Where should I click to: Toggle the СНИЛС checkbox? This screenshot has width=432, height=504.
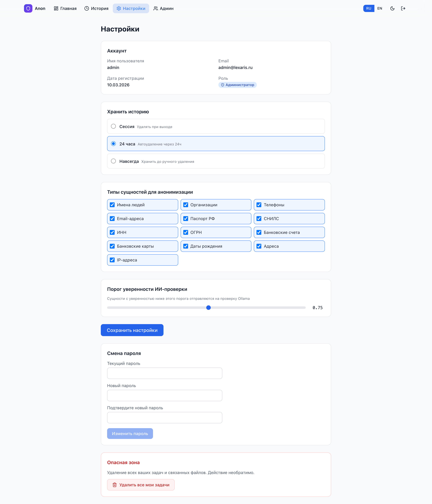(259, 219)
